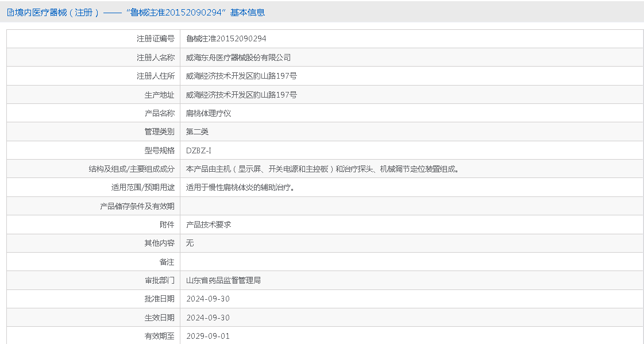Image resolution: width=644 pixels, height=344 pixels.
Task: Select the 2024-09-30 date in 生效日期 row
Action: click(x=208, y=318)
